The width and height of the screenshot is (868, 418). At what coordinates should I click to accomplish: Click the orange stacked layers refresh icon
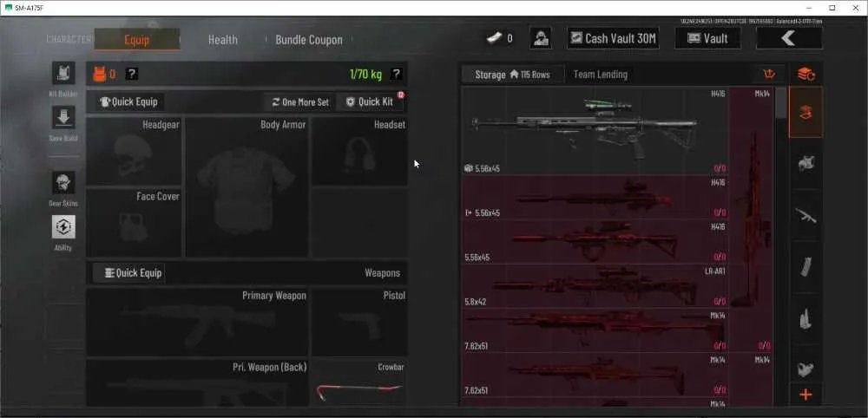tap(806, 74)
